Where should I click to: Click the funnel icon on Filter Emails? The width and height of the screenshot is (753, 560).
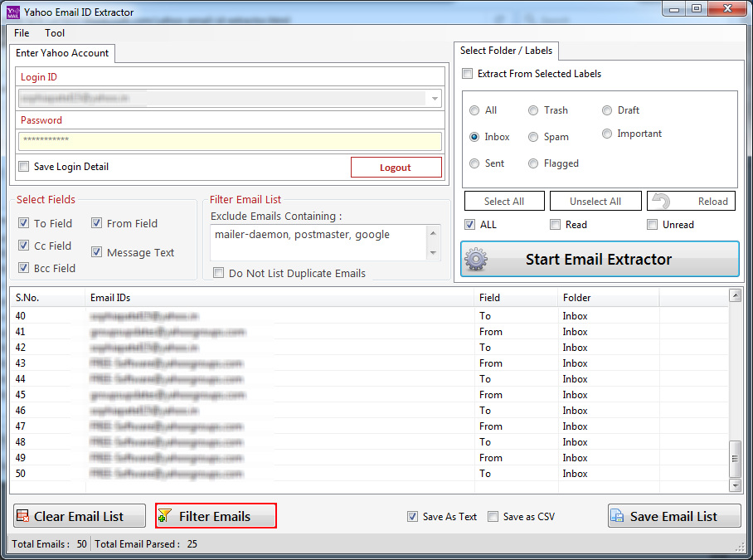[165, 516]
